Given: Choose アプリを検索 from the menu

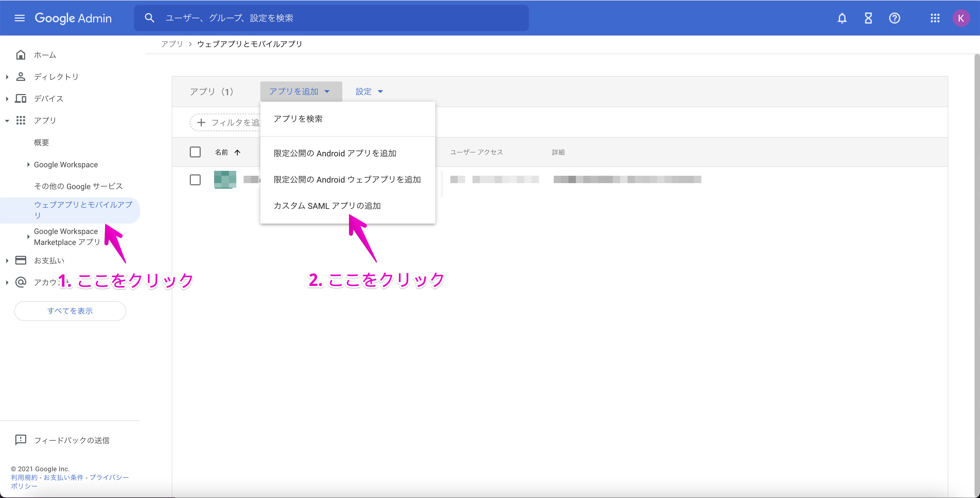Looking at the screenshot, I should coord(348,119).
